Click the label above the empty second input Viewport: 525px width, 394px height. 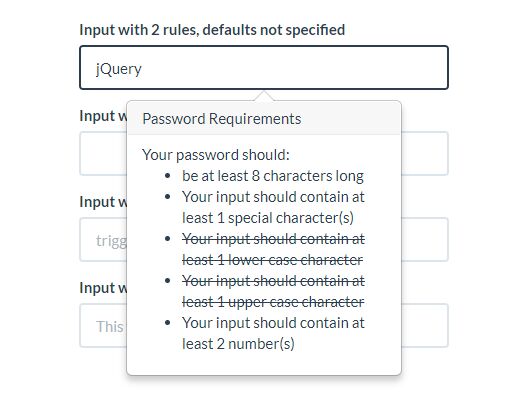click(103, 116)
